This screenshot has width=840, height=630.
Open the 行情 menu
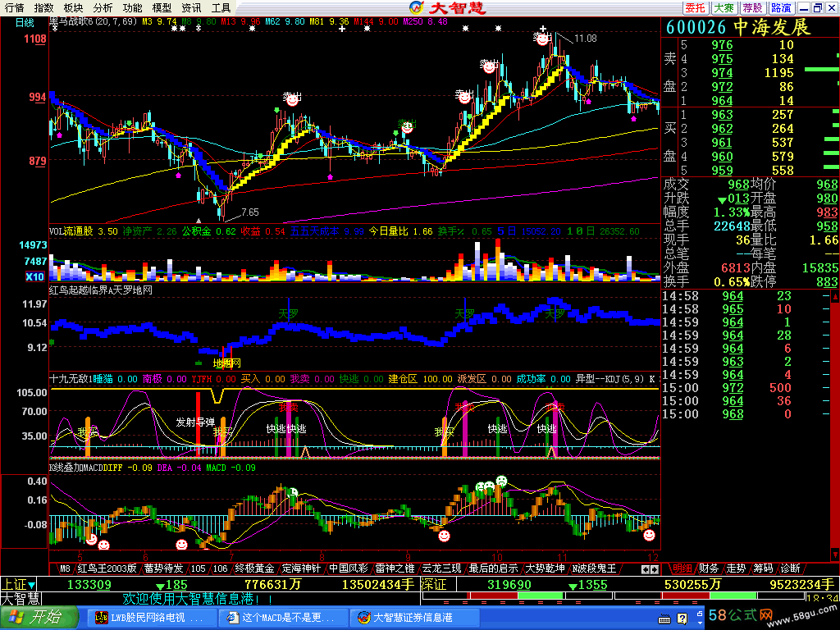[x=15, y=8]
